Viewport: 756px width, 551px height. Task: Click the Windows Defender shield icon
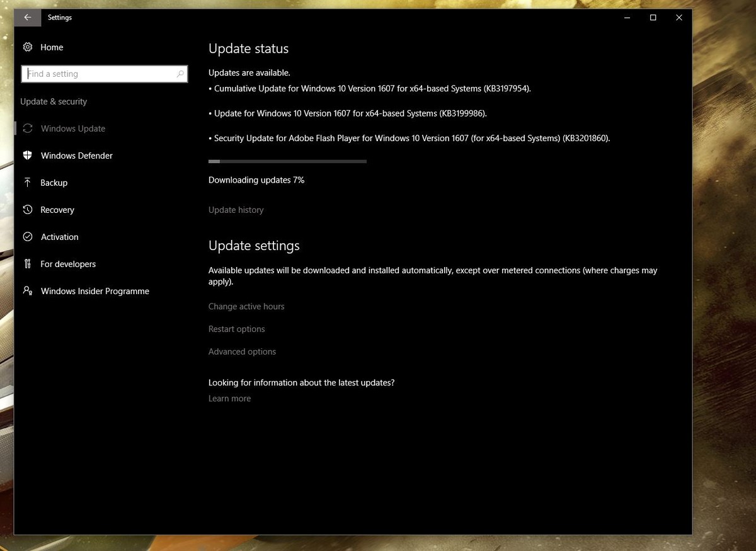[28, 156]
